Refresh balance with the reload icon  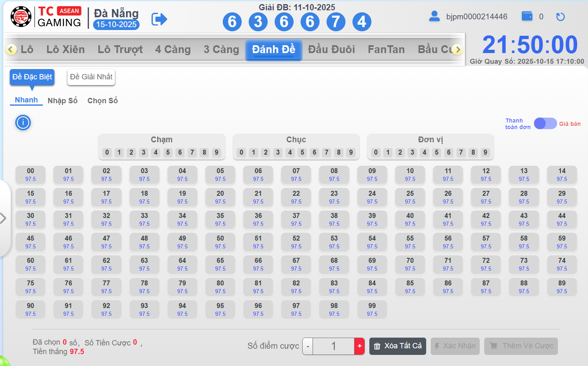(560, 17)
